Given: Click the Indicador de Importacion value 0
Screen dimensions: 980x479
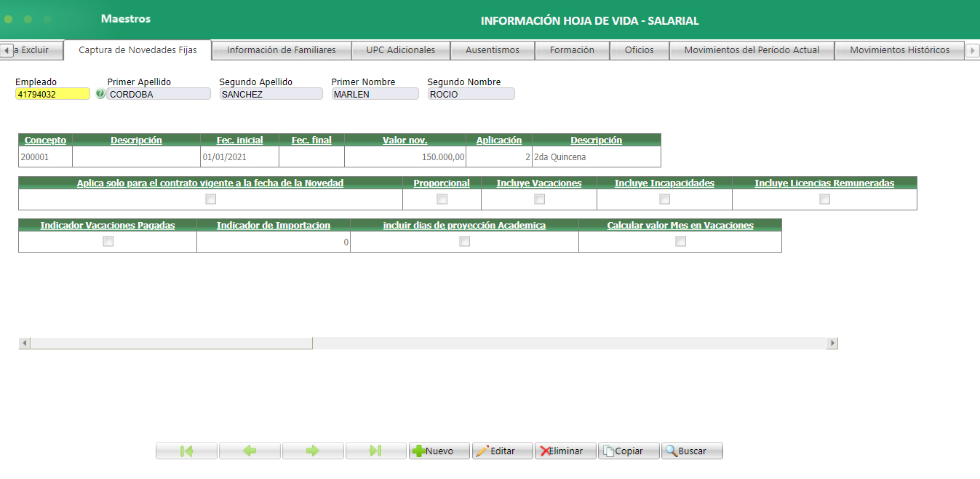Looking at the screenshot, I should [274, 242].
